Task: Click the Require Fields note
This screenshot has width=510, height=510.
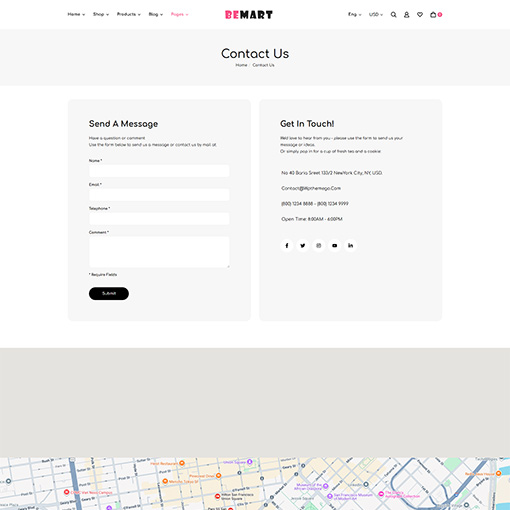Action: [x=103, y=275]
